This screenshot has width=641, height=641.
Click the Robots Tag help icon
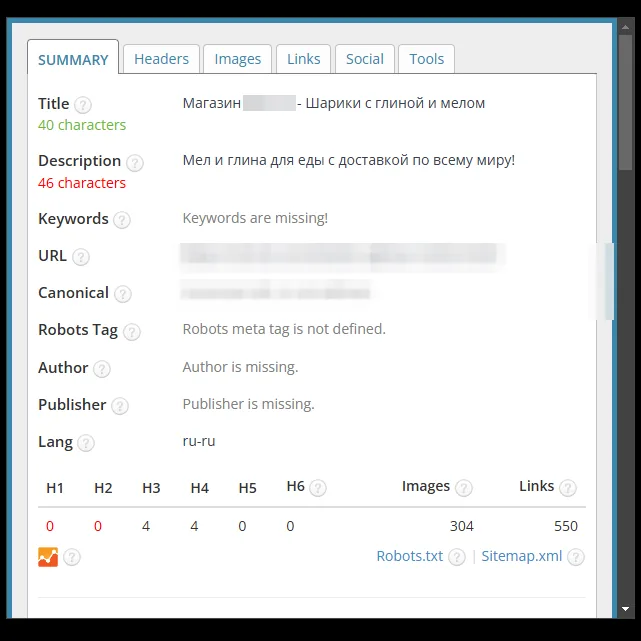pyautogui.click(x=132, y=332)
